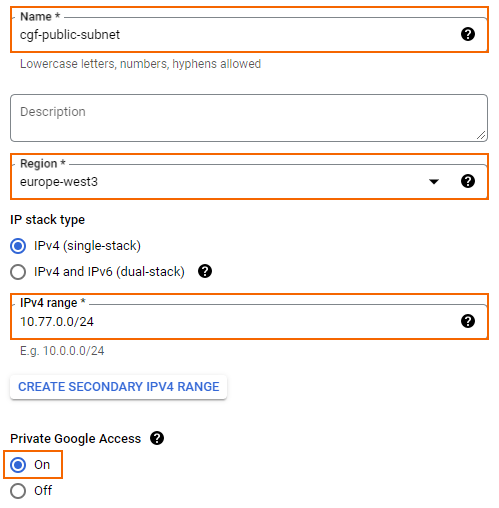This screenshot has height=508, width=499.
Task: Show Private Google Access help info
Action: point(157,438)
